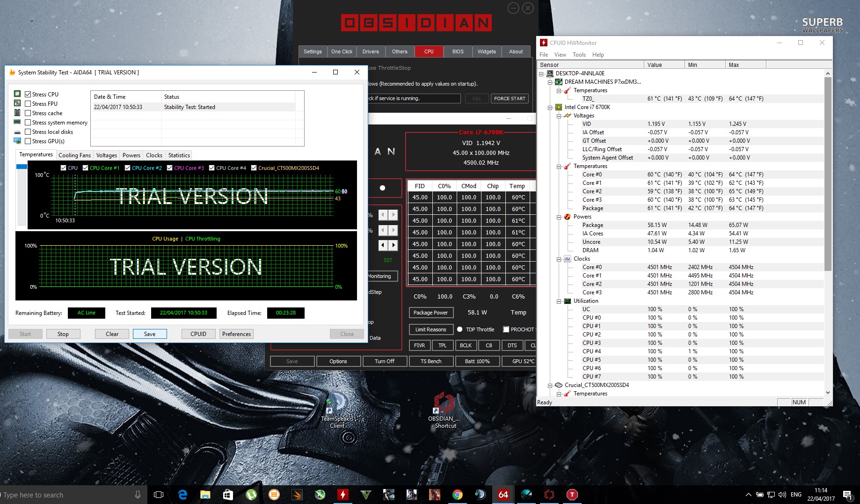This screenshot has width=860, height=504.
Task: Click the orange circular taskbar icon
Action: 274,495
